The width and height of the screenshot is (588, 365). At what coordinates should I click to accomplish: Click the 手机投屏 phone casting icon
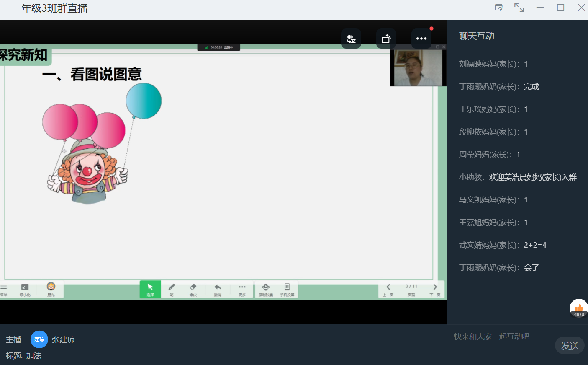pos(287,289)
